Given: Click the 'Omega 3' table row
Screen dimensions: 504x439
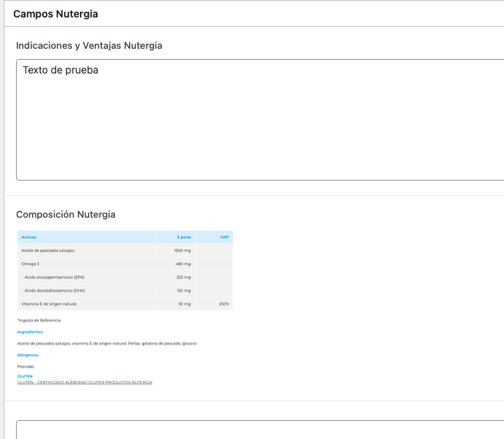Looking at the screenshot, I should pos(31,264).
